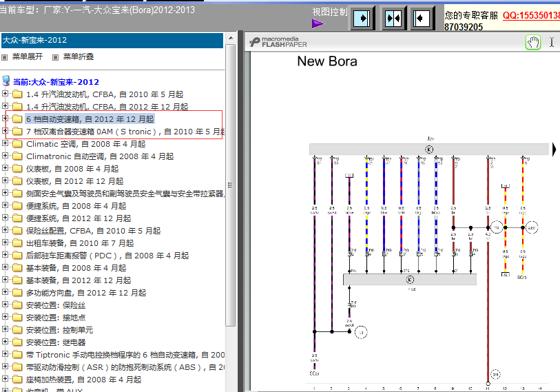Click the view control left-arrow button
560x392 pixels.
pos(423,18)
